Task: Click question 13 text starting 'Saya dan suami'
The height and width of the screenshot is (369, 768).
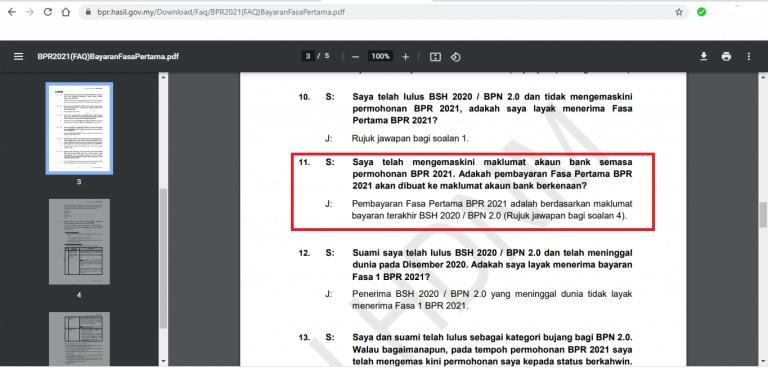Action: click(492, 350)
